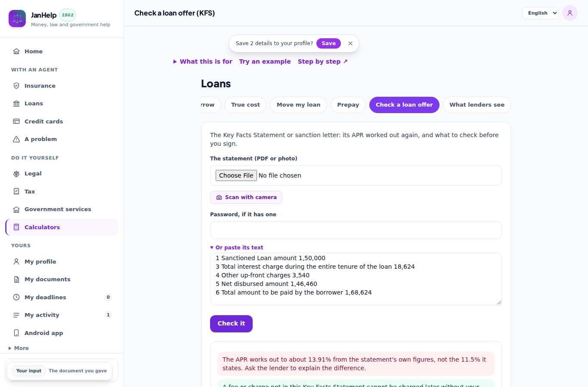Click the JanHelp scales logo icon
Viewport: 588px width, 387px height.
click(17, 18)
